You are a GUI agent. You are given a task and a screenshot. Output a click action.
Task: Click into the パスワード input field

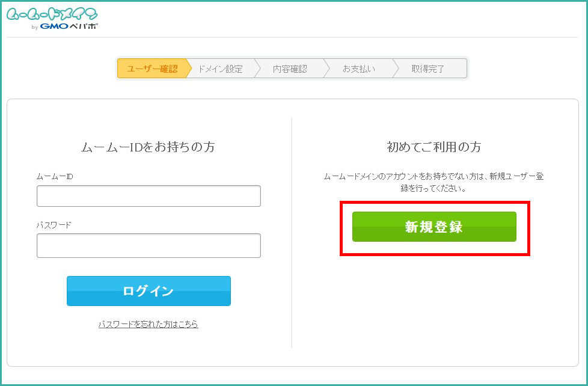pos(149,245)
